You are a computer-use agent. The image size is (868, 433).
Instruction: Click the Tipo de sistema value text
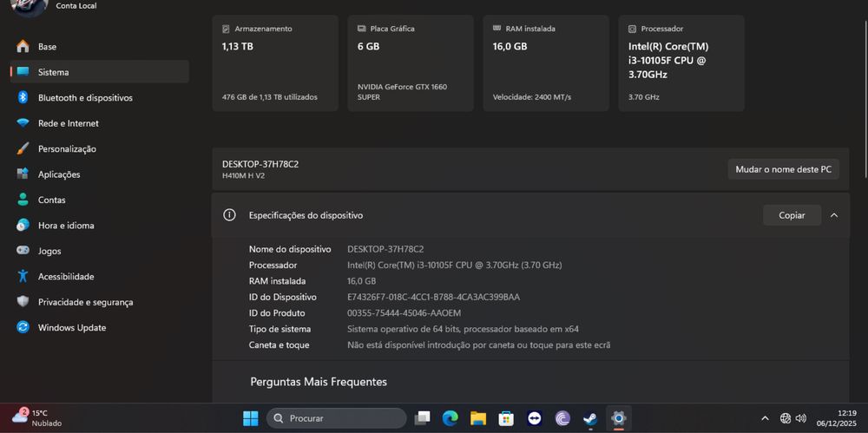pos(463,330)
